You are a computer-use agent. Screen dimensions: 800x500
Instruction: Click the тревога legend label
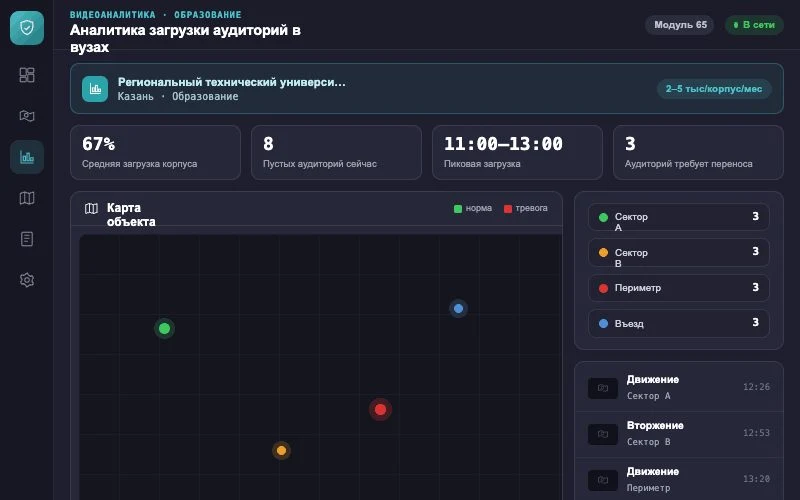[x=531, y=208]
